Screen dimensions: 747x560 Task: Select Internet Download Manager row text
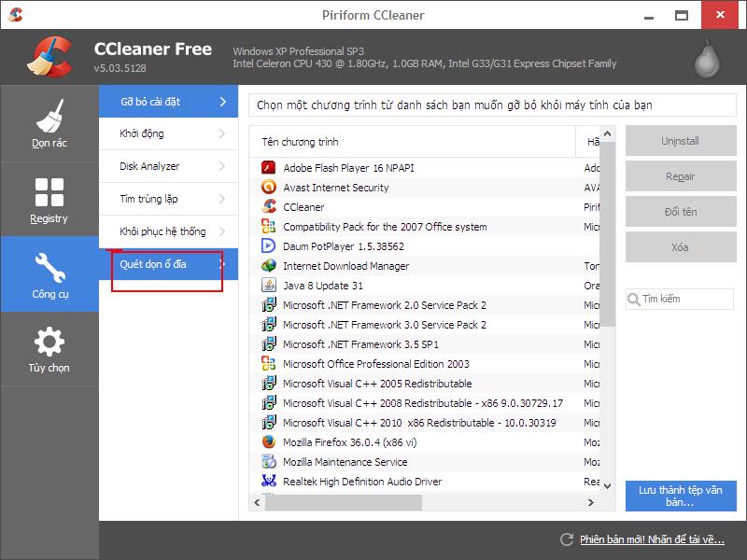tap(345, 266)
